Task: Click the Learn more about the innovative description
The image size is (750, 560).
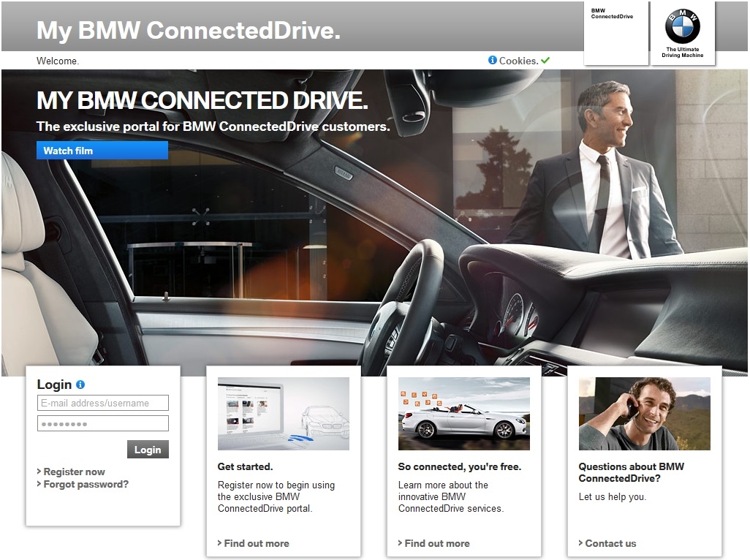Action: click(451, 497)
